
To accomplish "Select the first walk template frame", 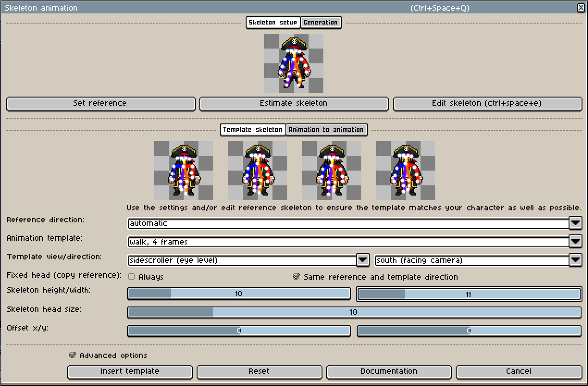I will 184,170.
